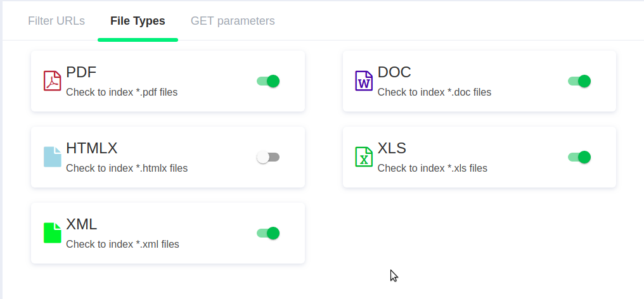Image resolution: width=644 pixels, height=299 pixels.
Task: Click the PDF heading text
Action: pos(81,72)
